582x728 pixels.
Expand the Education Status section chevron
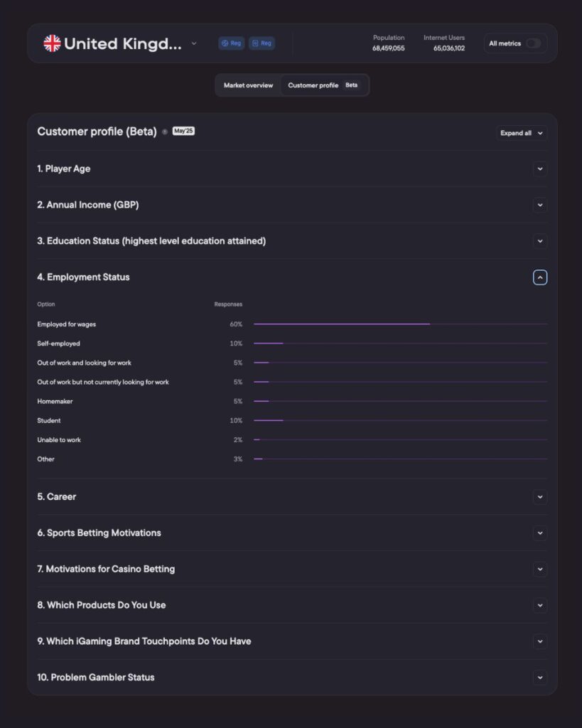pyautogui.click(x=540, y=241)
